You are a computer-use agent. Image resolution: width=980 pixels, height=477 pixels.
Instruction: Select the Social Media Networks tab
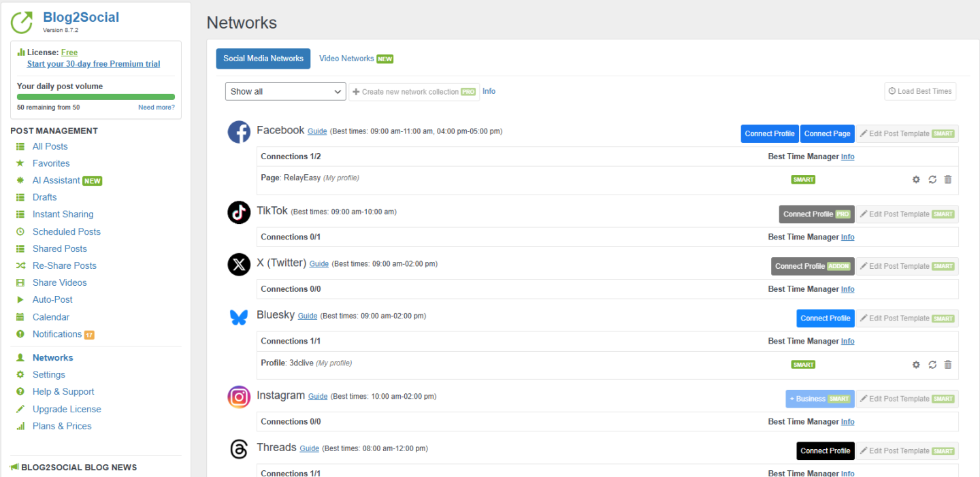click(x=263, y=59)
